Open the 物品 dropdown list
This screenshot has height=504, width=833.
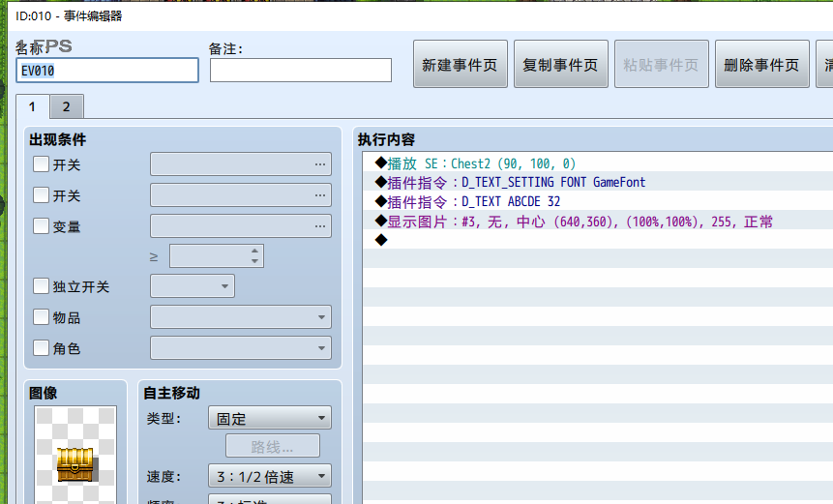point(241,317)
